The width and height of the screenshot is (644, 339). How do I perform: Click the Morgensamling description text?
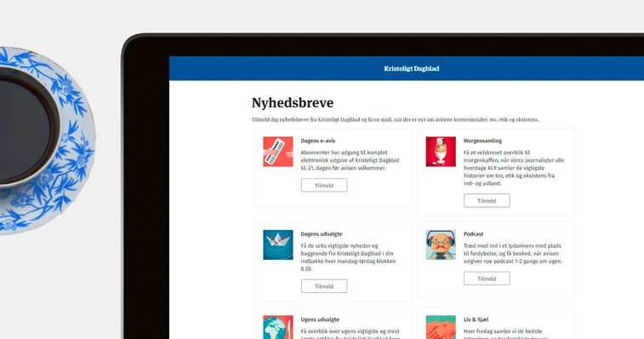[514, 168]
